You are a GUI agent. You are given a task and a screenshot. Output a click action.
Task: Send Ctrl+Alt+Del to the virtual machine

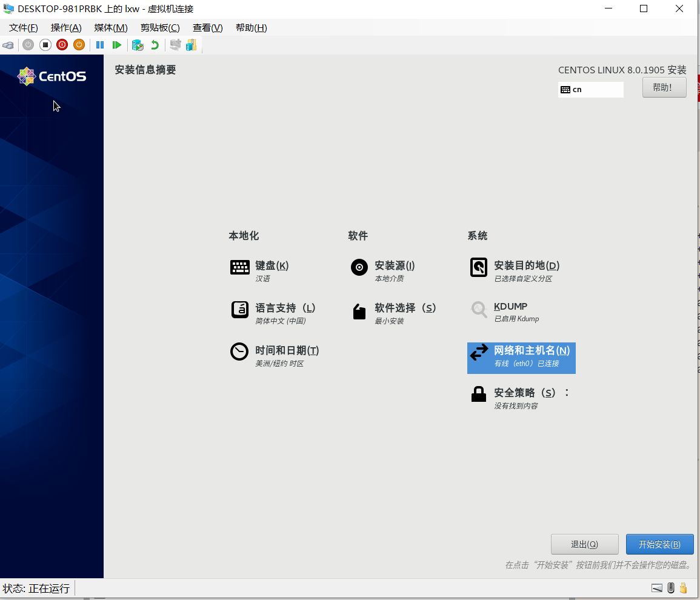pyautogui.click(x=8, y=45)
